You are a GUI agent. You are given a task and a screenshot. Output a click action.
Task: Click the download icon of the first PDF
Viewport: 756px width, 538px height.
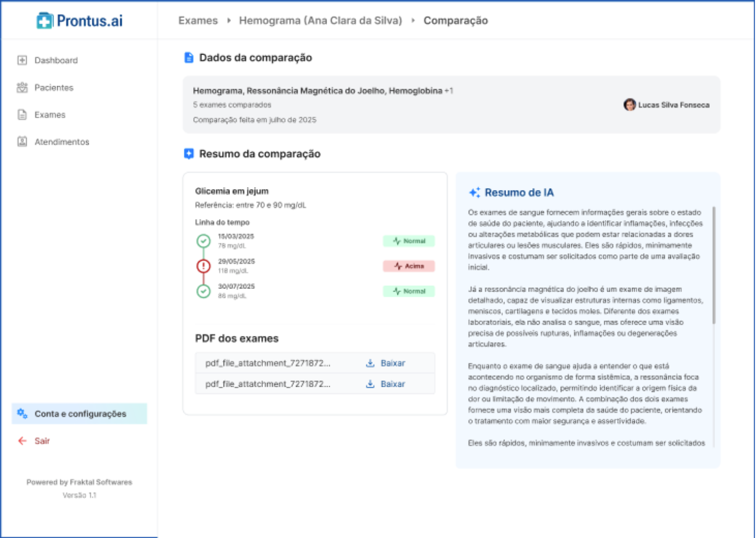coord(370,363)
